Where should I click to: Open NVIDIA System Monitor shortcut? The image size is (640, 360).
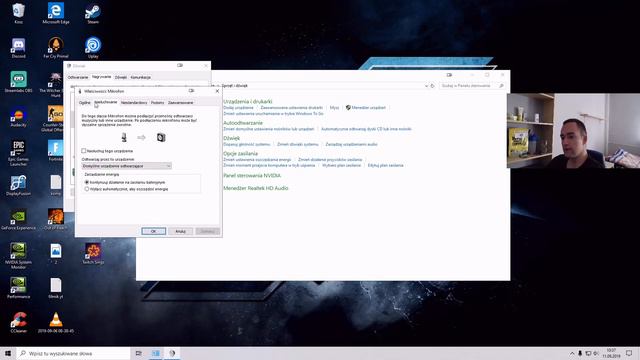coord(18,256)
